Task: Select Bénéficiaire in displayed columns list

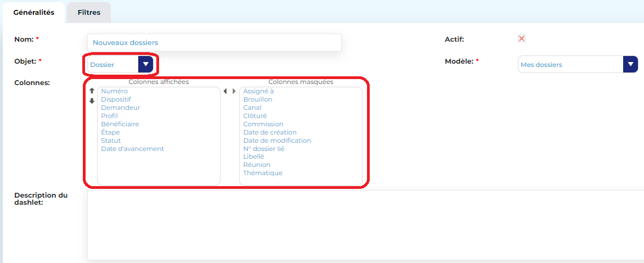Action: [120, 124]
